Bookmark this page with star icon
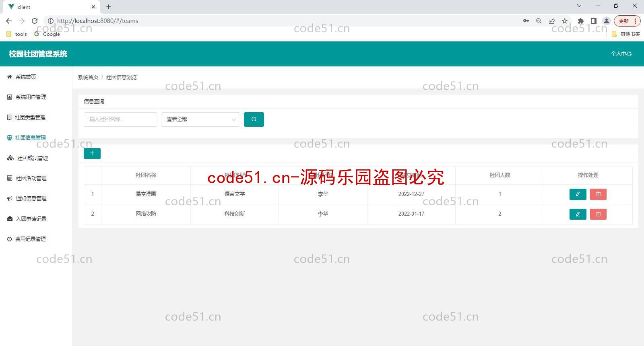The height and width of the screenshot is (346, 644). click(x=565, y=21)
